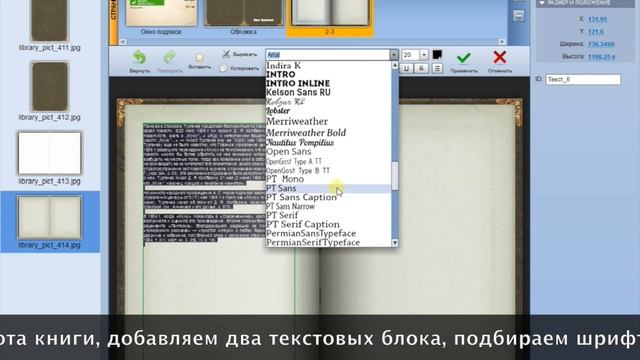640x360 pixels.
Task: Toggle strikethrough text formatting
Action: click(x=421, y=69)
